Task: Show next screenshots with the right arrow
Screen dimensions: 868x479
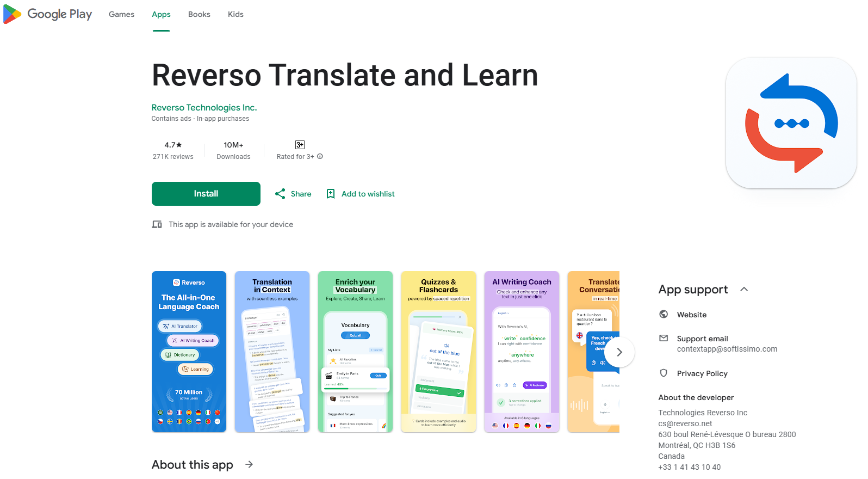Action: tap(619, 352)
